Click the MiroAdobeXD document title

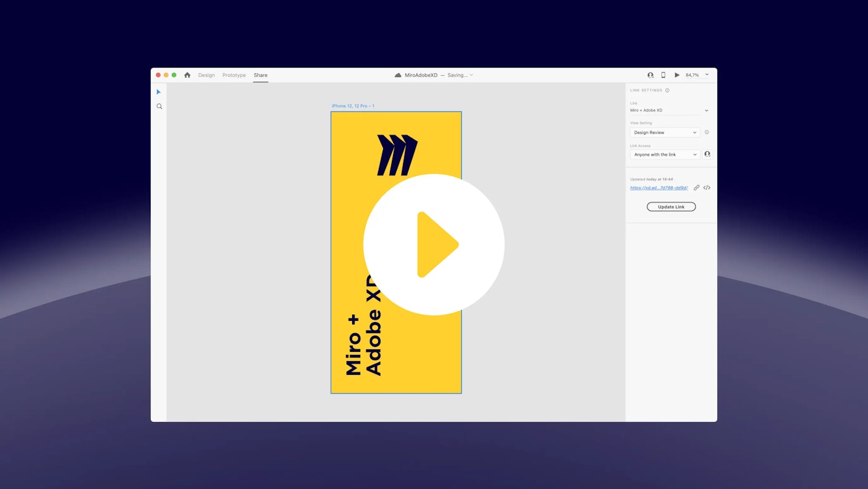point(421,75)
